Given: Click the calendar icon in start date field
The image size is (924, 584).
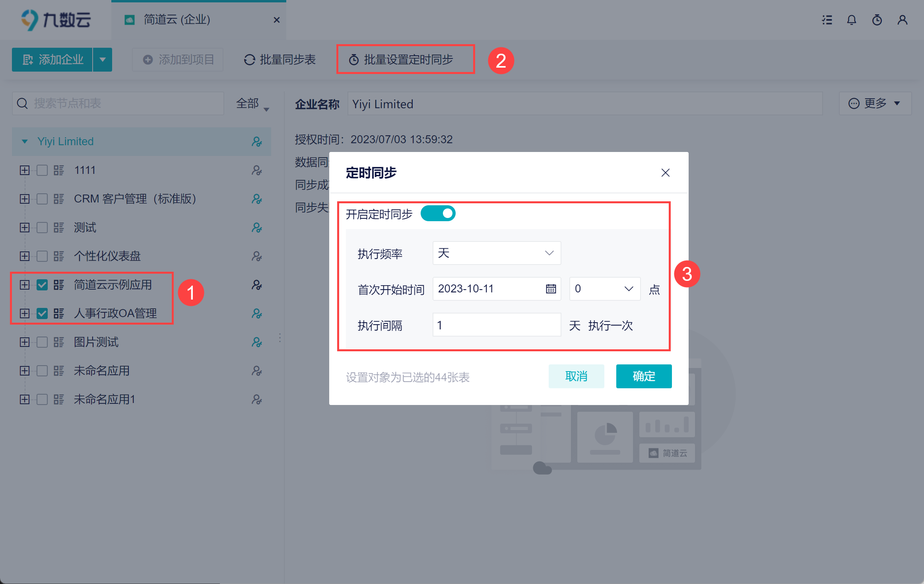Looking at the screenshot, I should coord(551,289).
